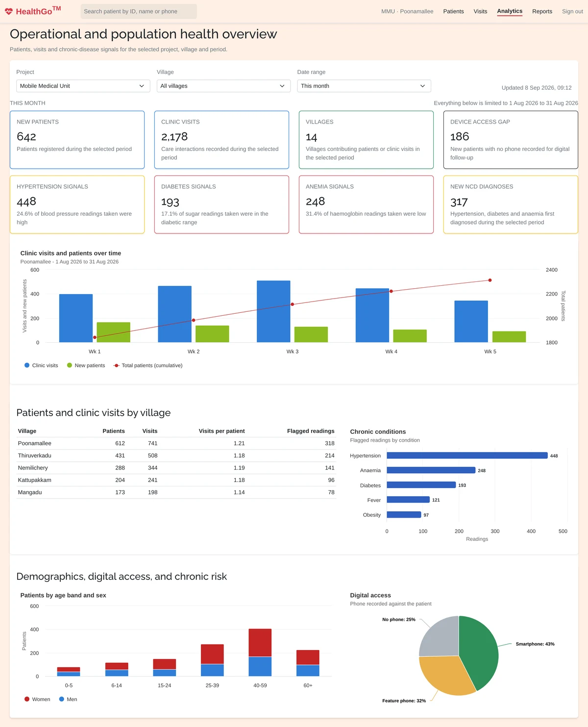The image size is (588, 727).
Task: Click the Obesity bar labeled 97
Action: click(404, 515)
